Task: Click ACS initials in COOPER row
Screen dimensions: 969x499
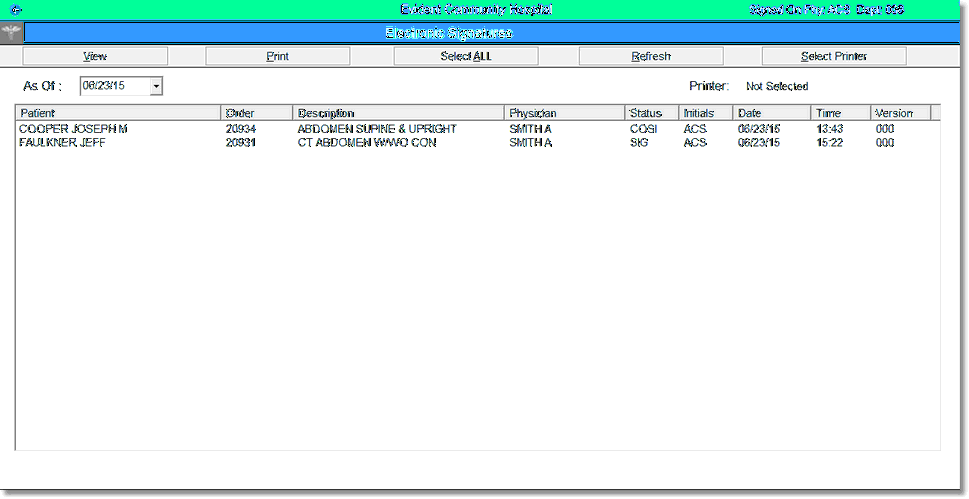Action: (695, 129)
